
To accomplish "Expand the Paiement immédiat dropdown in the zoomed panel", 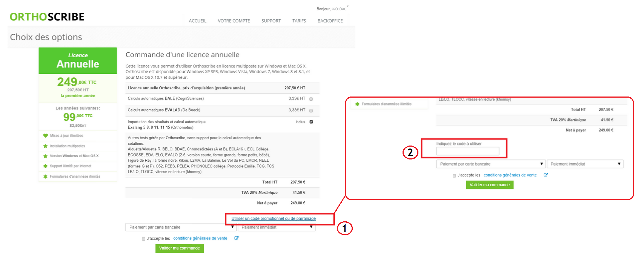I will (585, 164).
